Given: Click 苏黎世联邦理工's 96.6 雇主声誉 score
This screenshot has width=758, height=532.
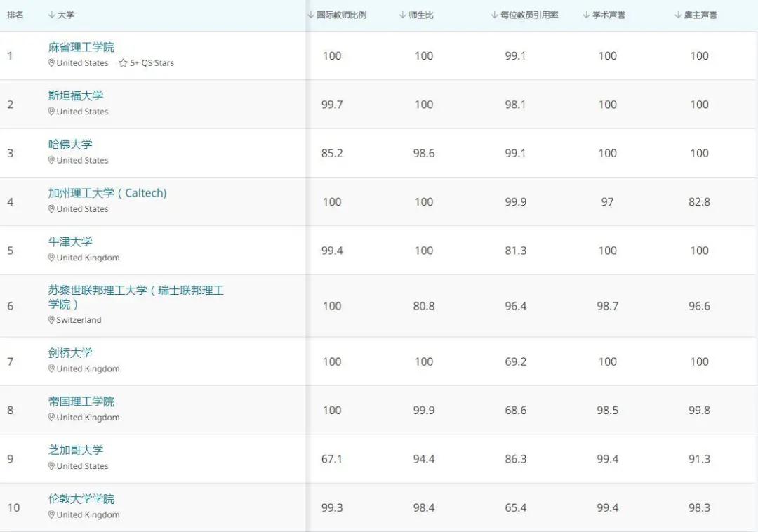Looking at the screenshot, I should pyautogui.click(x=700, y=306).
